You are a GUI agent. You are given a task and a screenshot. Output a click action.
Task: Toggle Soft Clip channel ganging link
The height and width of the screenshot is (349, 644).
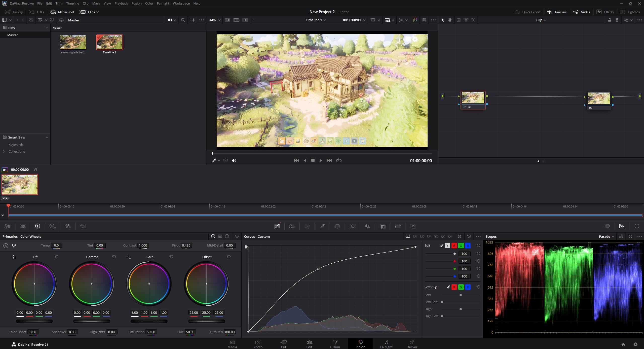coord(448,287)
